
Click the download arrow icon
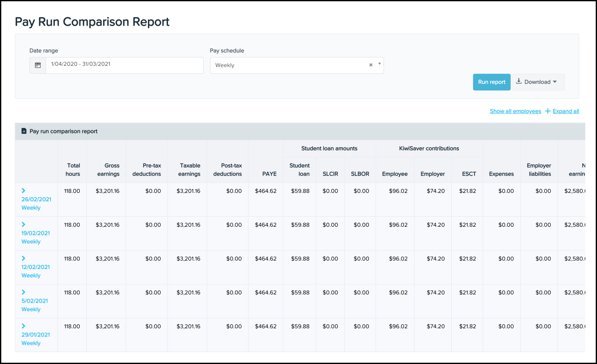click(x=519, y=81)
